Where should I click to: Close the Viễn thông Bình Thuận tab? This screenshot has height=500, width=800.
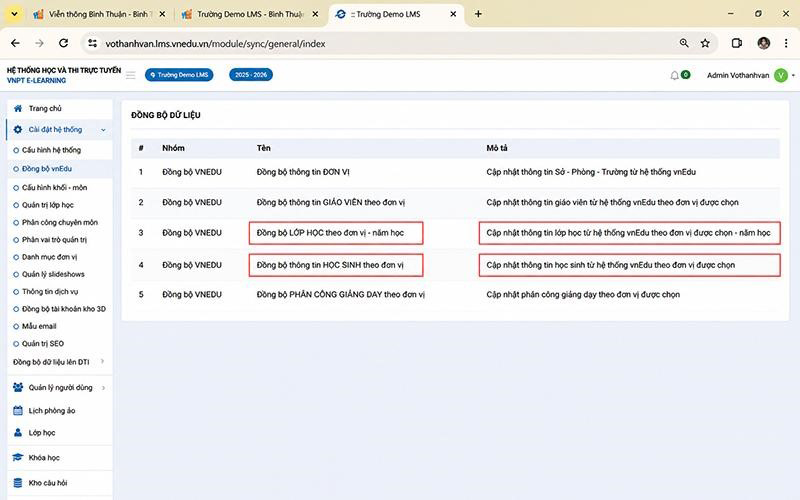(162, 14)
